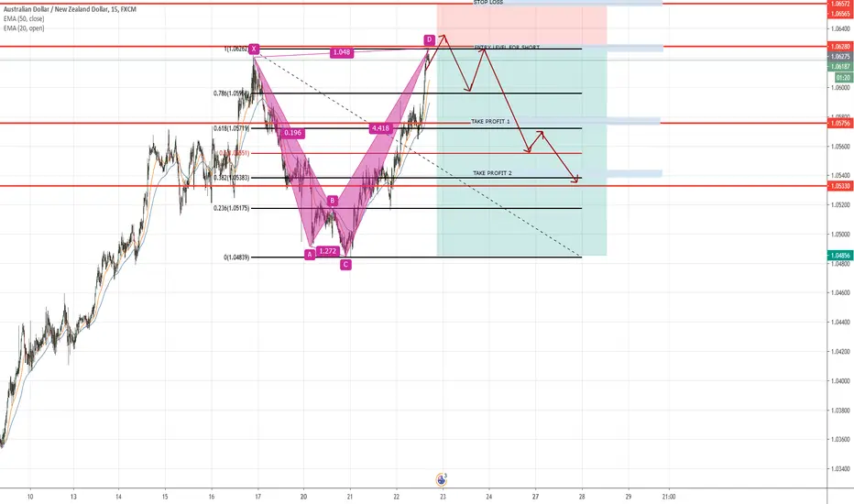The height and width of the screenshot is (504, 854).
Task: Click the 01:20 countdown label on price axis
Action: click(843, 78)
